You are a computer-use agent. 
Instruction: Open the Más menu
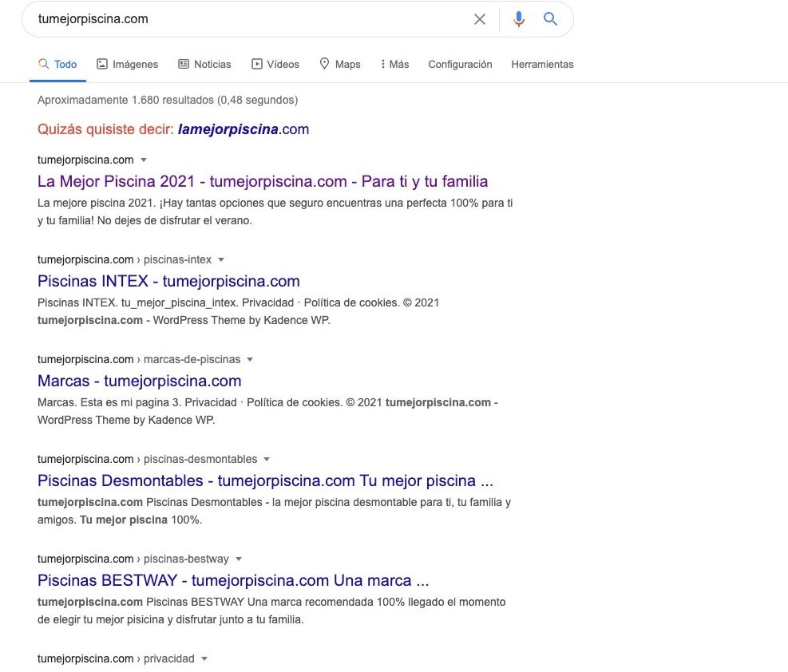(x=395, y=65)
